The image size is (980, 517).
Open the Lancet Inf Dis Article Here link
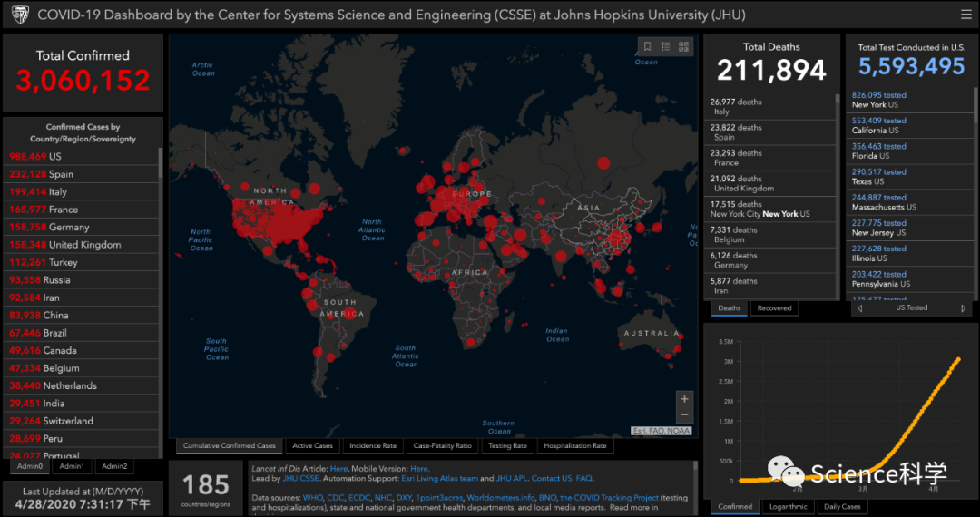pyautogui.click(x=338, y=469)
